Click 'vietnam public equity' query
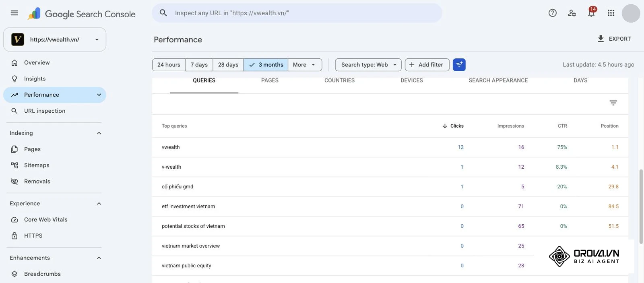 click(x=186, y=266)
